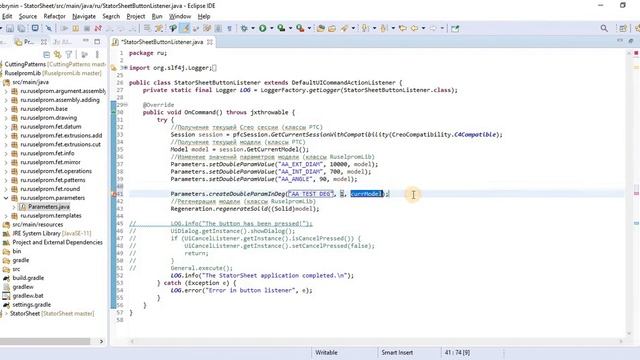The image size is (640, 360).
Task: Collapse the ru.ruselprom.parameters package
Action: click(6, 198)
